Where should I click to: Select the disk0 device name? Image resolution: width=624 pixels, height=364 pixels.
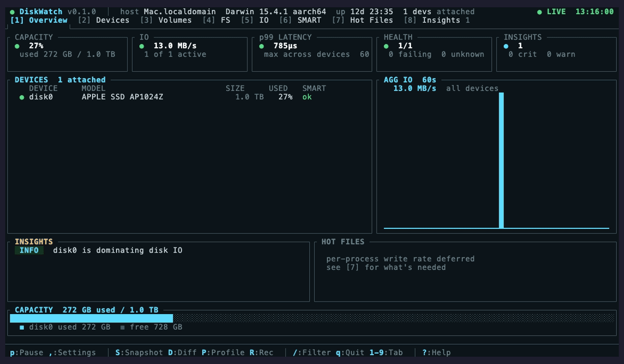click(41, 97)
